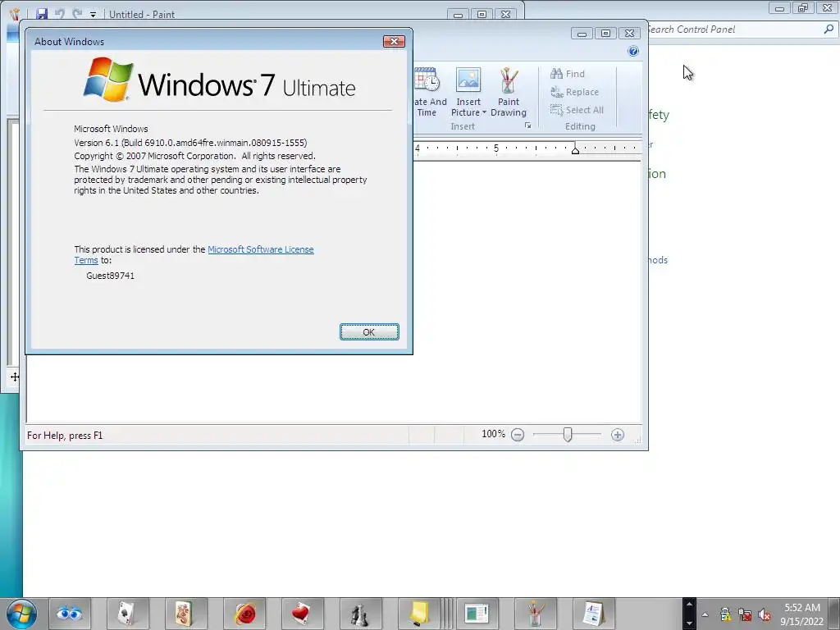Minimize the WordPad window

point(582,33)
